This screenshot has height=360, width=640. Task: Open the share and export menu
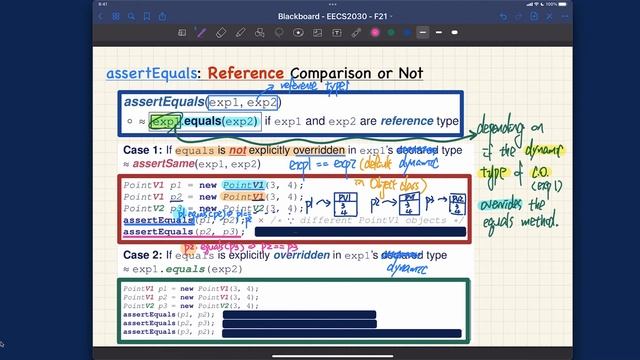(x=162, y=16)
